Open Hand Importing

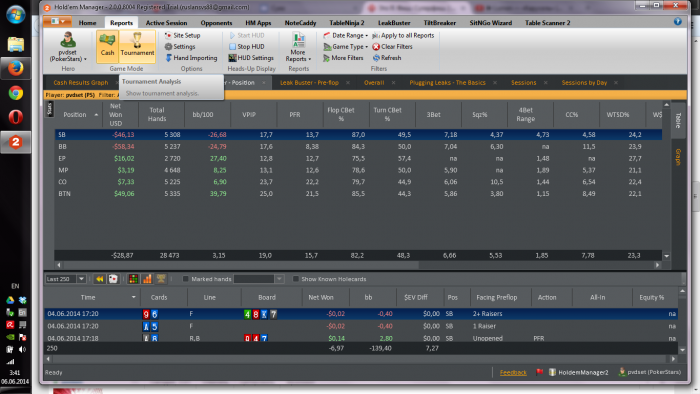click(191, 58)
